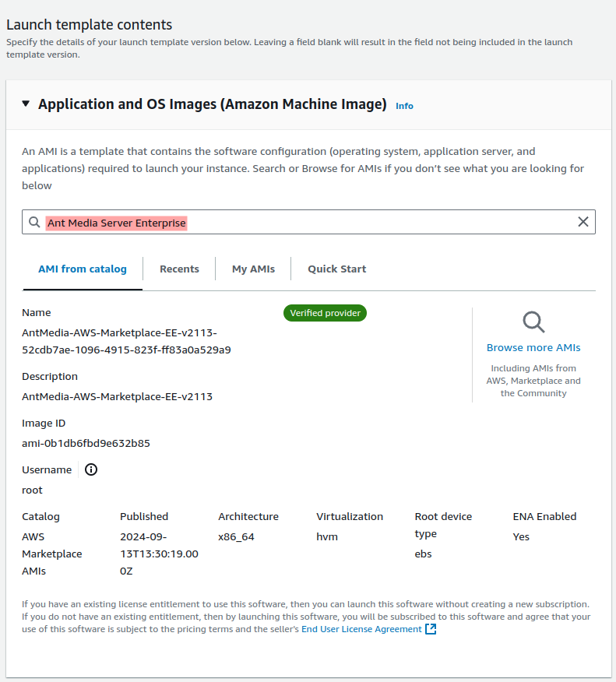Click the Browse more AMIs magnifier icon
Viewport: 616px width, 682px height.
[x=533, y=322]
